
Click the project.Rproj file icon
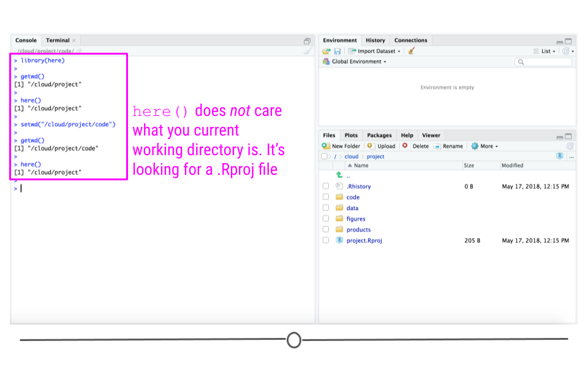(x=339, y=240)
